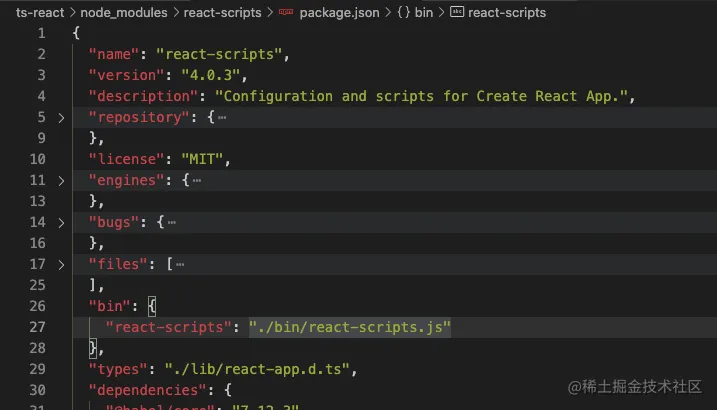The height and width of the screenshot is (410, 717).
Task: Click the npm icon before package.json
Action: [x=286, y=12]
